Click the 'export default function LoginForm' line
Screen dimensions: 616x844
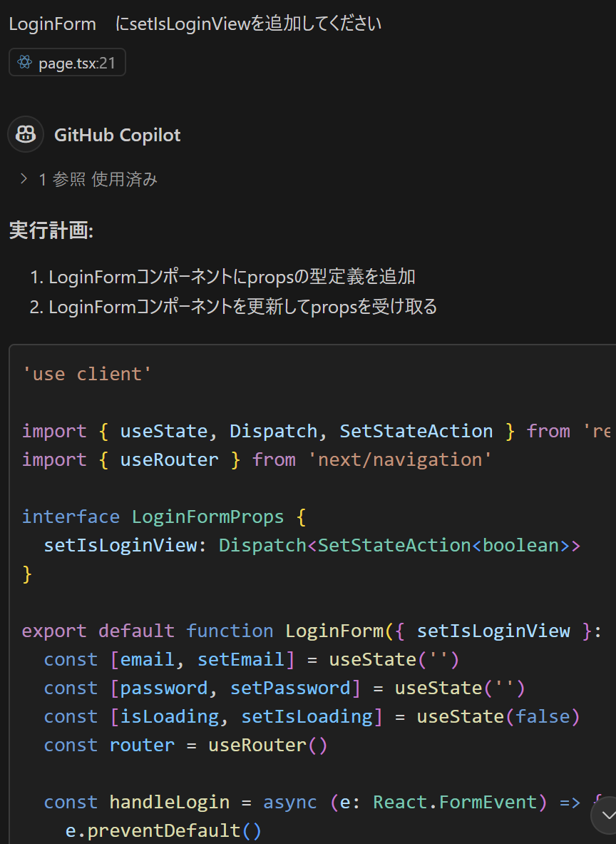312,631
